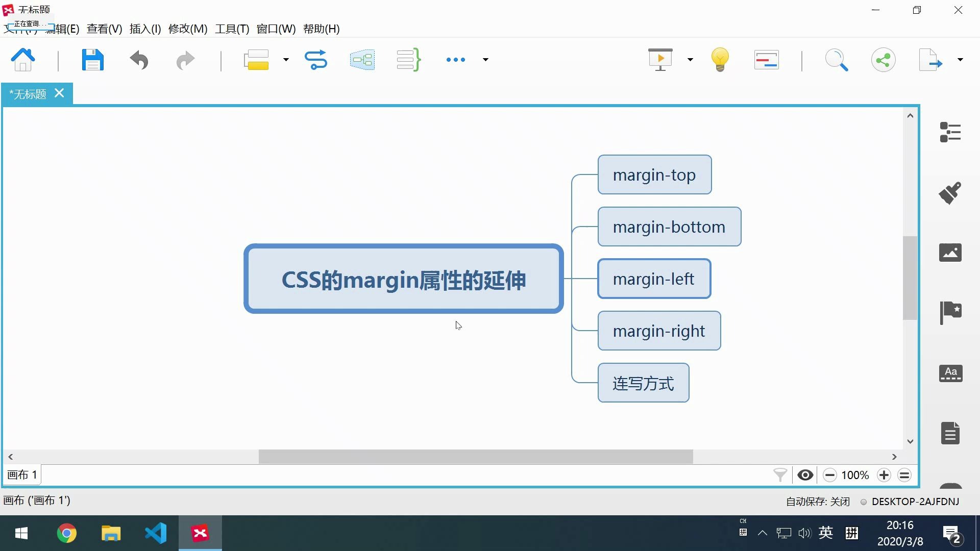980x551 pixels.
Task: Toggle the eye view filter
Action: [805, 475]
